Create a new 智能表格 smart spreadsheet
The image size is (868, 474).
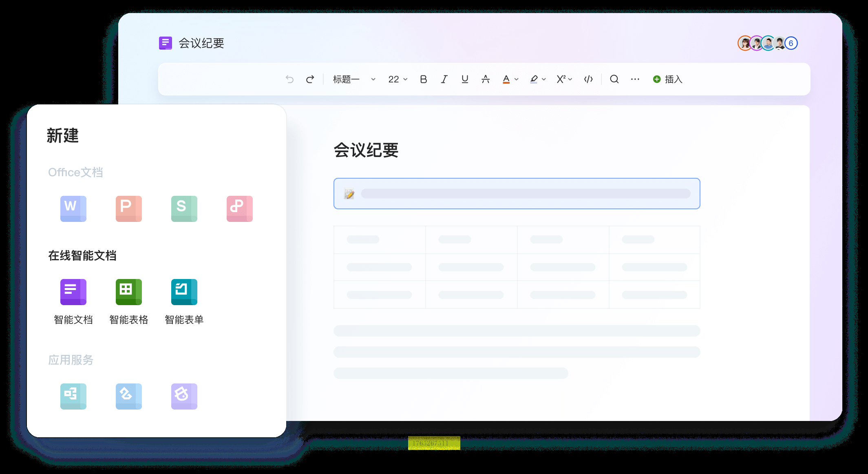click(x=129, y=292)
